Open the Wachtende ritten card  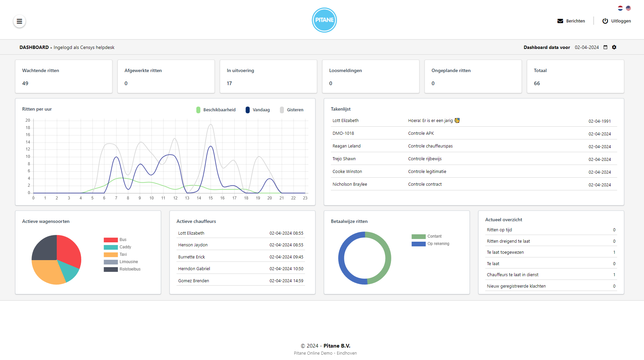(x=64, y=76)
